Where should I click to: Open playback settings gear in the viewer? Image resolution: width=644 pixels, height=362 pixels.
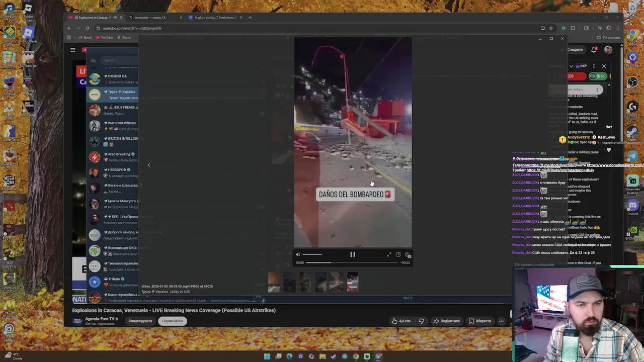(408, 255)
